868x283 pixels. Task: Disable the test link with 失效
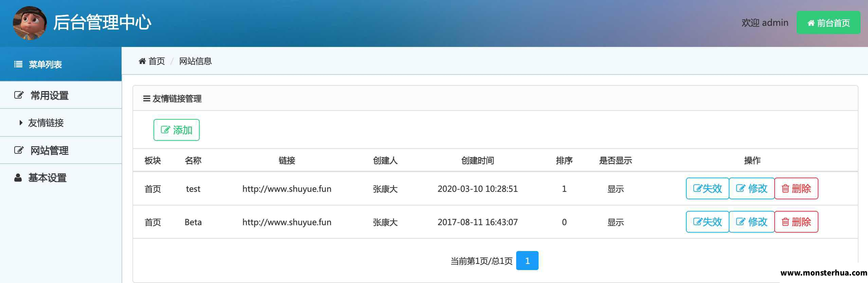point(707,188)
